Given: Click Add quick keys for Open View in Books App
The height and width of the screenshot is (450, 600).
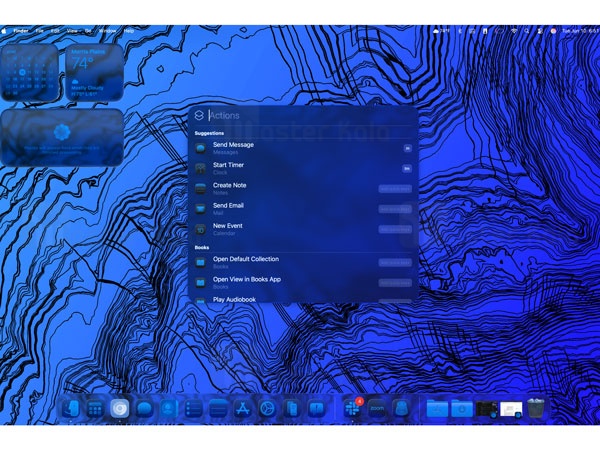Looking at the screenshot, I should pyautogui.click(x=395, y=283).
